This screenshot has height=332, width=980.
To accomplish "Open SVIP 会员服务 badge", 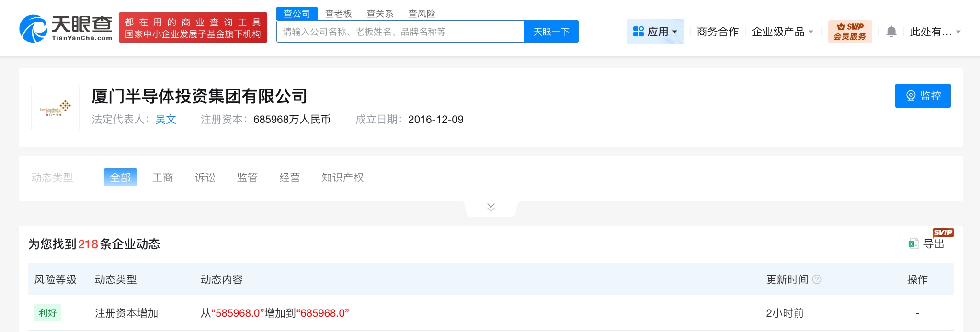I will tap(850, 32).
